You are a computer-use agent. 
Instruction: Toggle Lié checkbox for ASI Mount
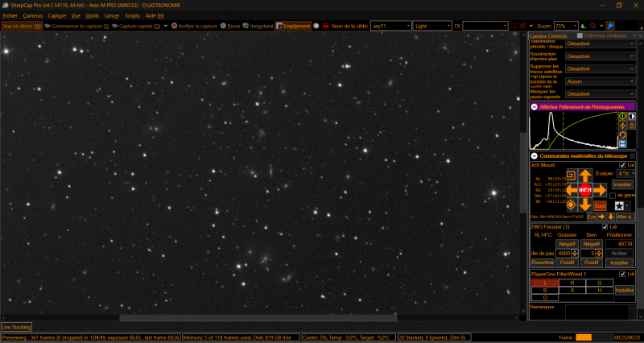(x=622, y=165)
